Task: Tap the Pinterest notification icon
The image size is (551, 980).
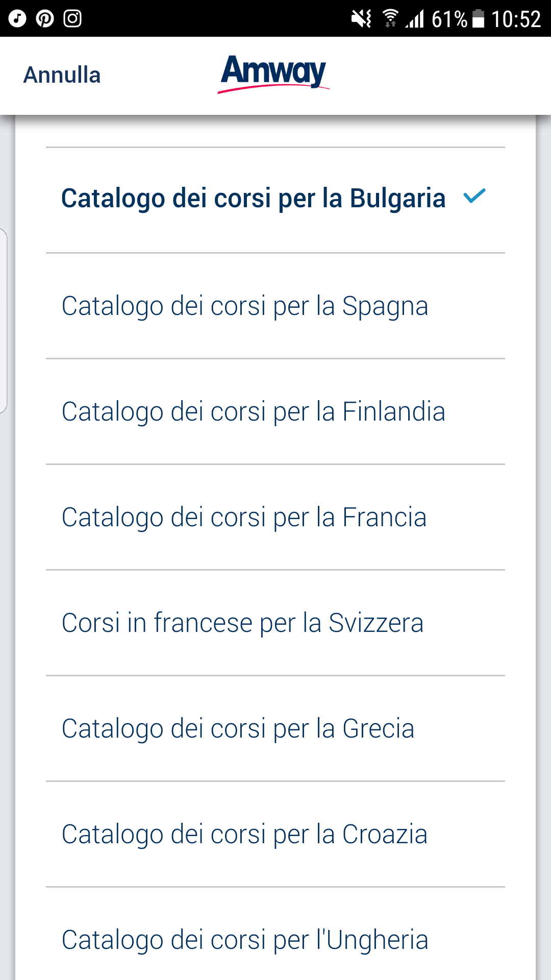Action: click(45, 19)
